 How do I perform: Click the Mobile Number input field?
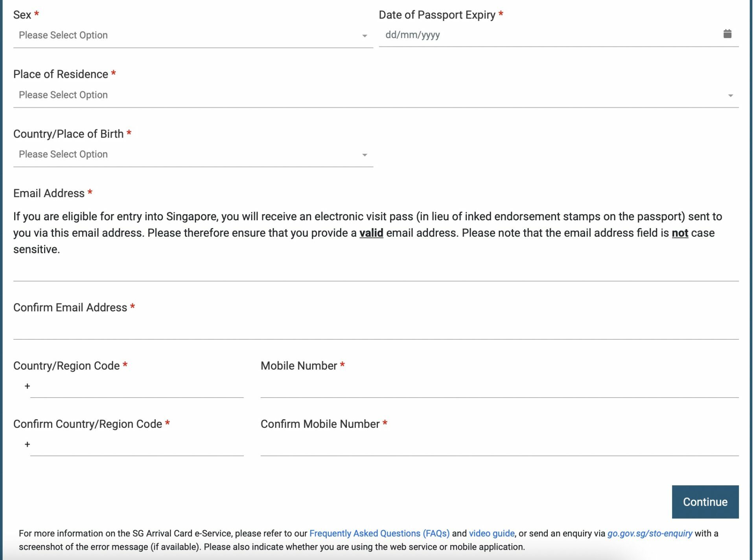500,386
